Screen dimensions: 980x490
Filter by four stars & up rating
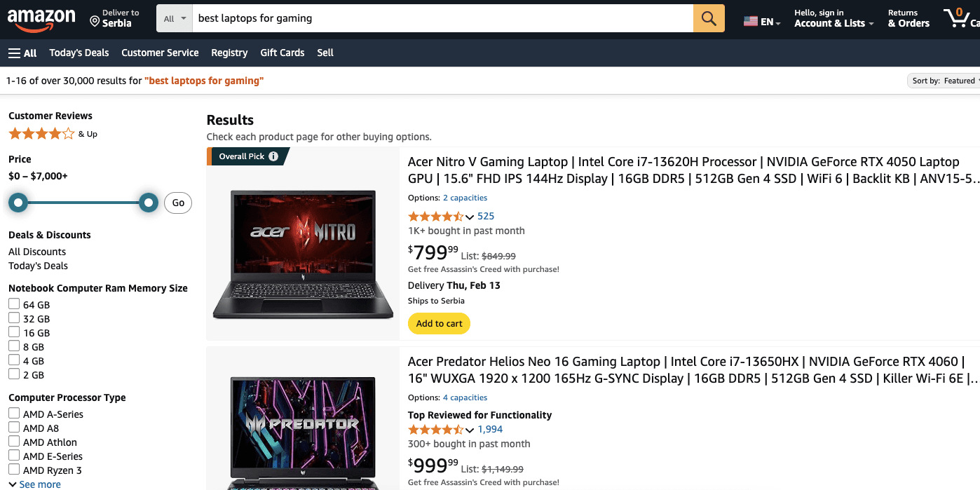41,134
